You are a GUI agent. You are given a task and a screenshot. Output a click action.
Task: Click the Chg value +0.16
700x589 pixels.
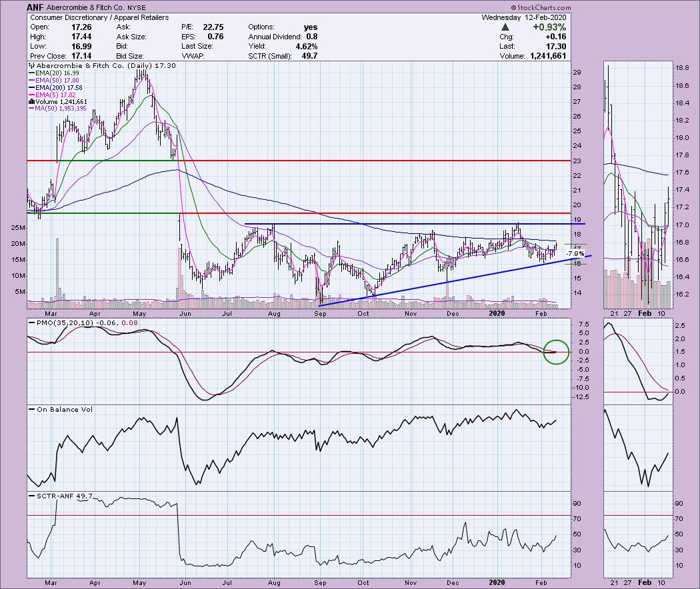click(556, 37)
